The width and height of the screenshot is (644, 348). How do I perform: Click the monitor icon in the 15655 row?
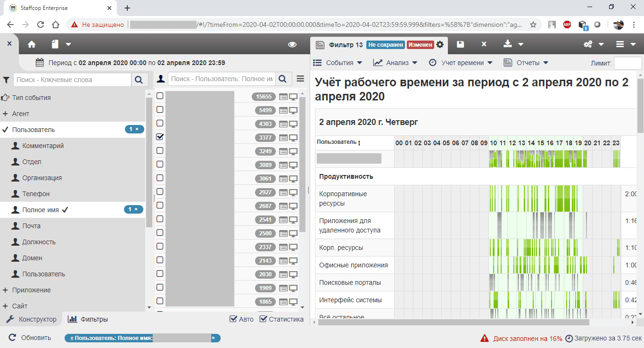pos(293,97)
